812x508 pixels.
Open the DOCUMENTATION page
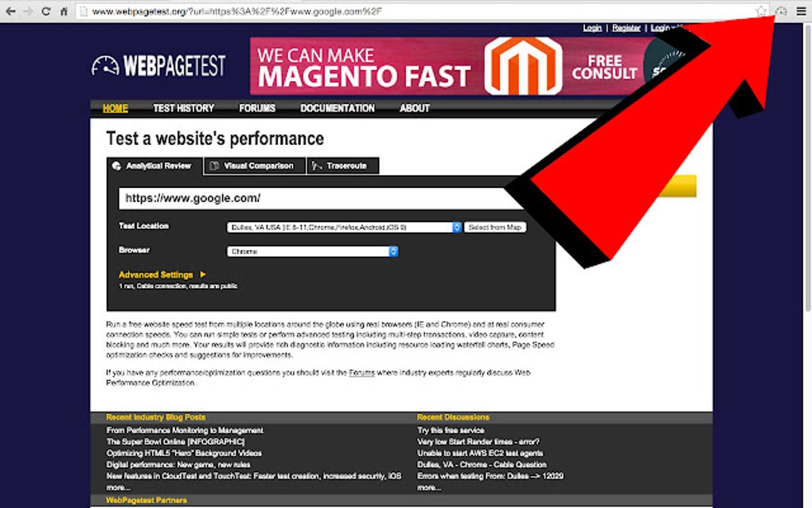pyautogui.click(x=338, y=108)
